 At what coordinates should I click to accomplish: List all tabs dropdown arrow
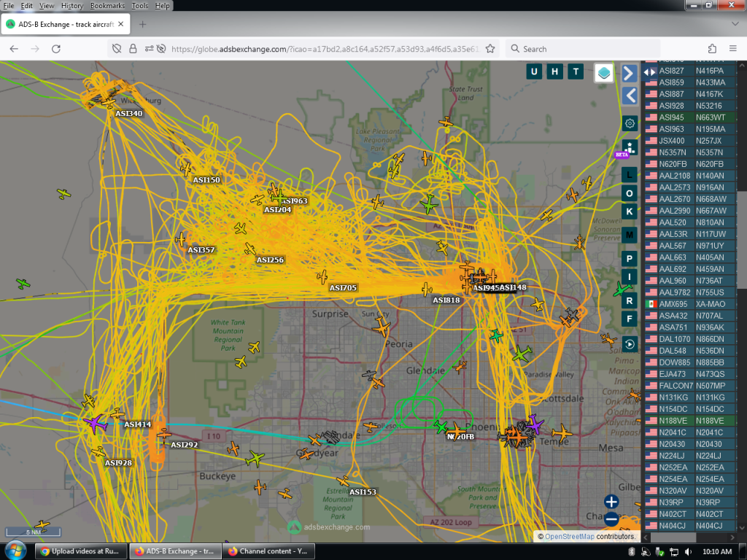point(735,24)
